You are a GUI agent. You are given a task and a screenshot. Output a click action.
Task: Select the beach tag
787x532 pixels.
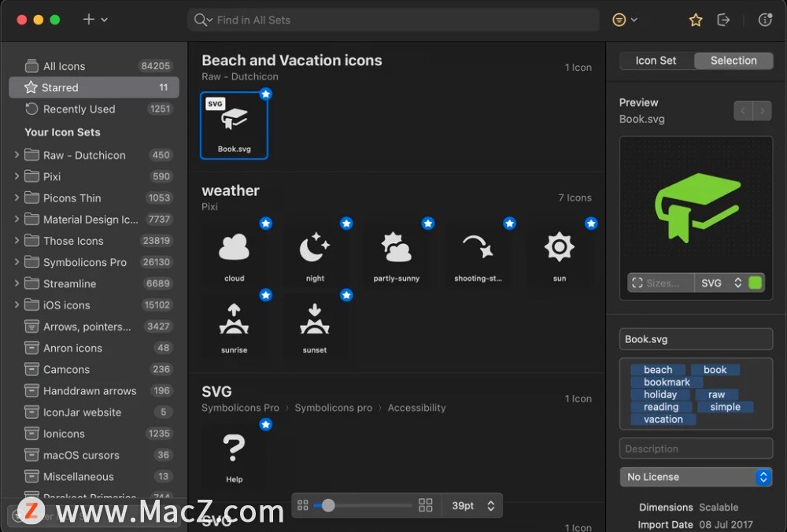click(x=657, y=370)
